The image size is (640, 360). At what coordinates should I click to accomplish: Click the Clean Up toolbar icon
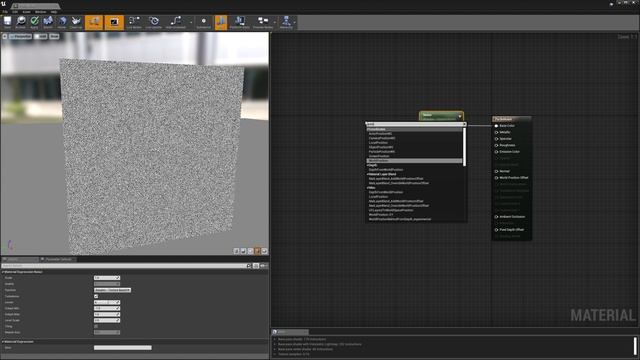pyautogui.click(x=76, y=22)
